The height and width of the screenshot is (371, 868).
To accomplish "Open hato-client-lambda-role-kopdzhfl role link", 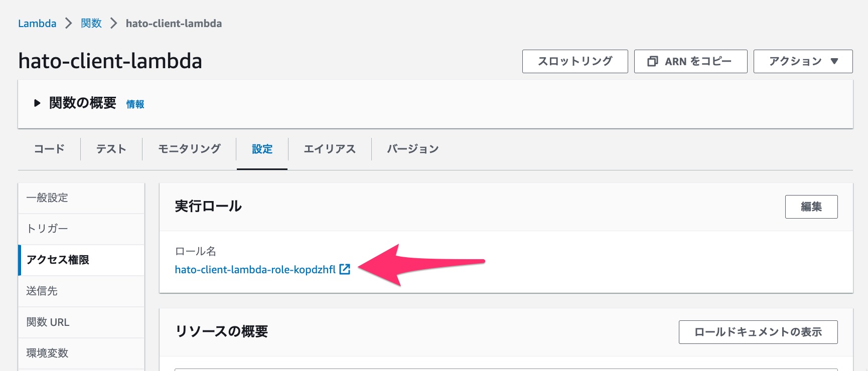I will click(253, 269).
